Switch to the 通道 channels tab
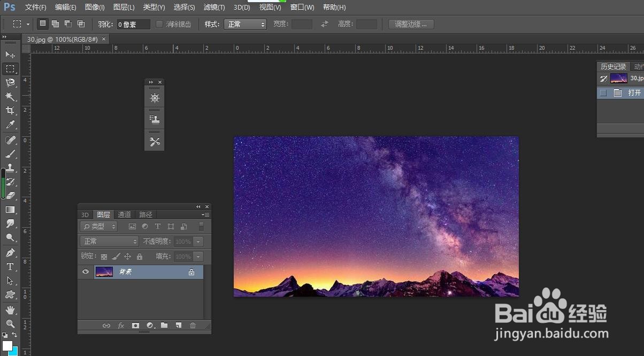644x356 pixels. point(124,214)
